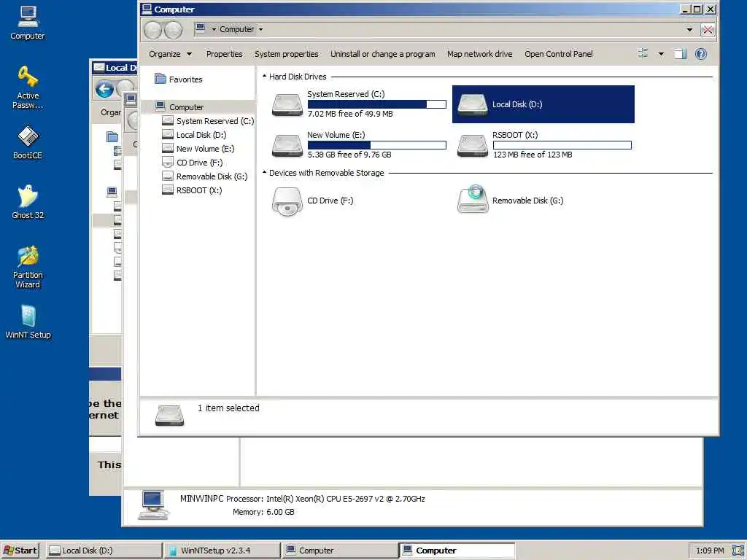Click the taskbar clock showing 1:09 PM
The image size is (747, 560).
coord(710,551)
